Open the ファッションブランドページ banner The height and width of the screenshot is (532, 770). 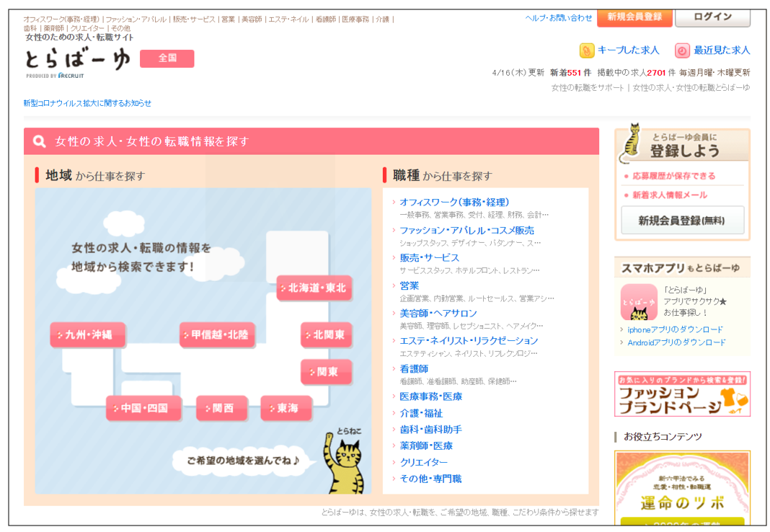coord(682,394)
